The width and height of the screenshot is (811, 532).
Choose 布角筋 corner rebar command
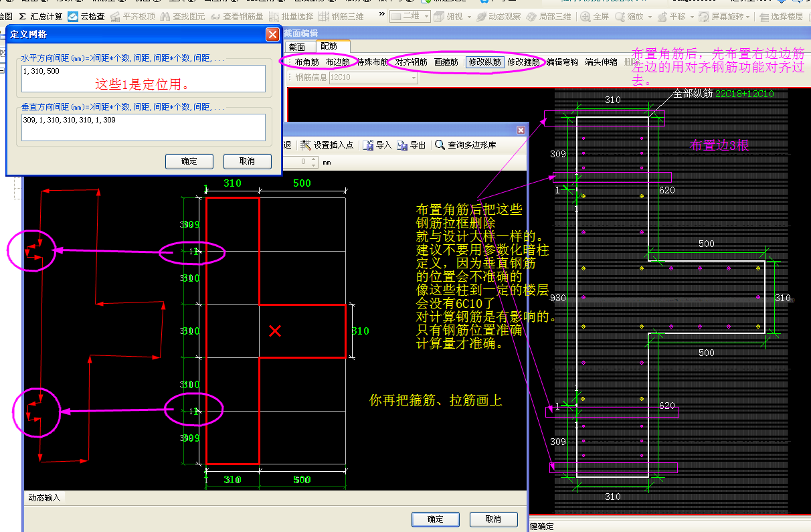coord(306,62)
